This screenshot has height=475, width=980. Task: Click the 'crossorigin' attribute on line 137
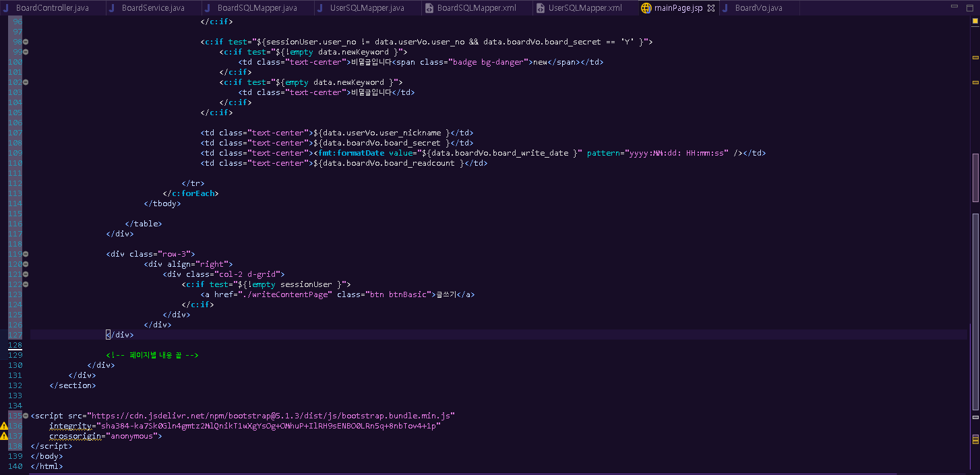pyautogui.click(x=75, y=436)
